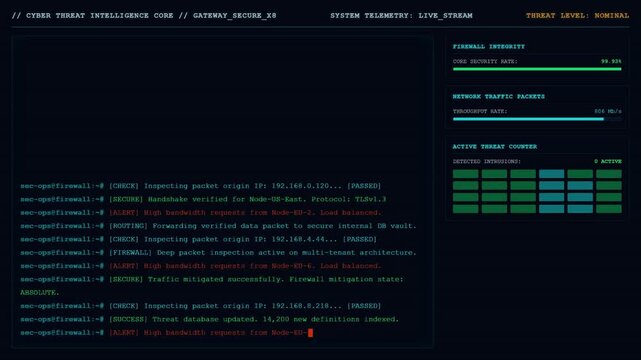Click the 806 Mb/s throughput value

608,111
